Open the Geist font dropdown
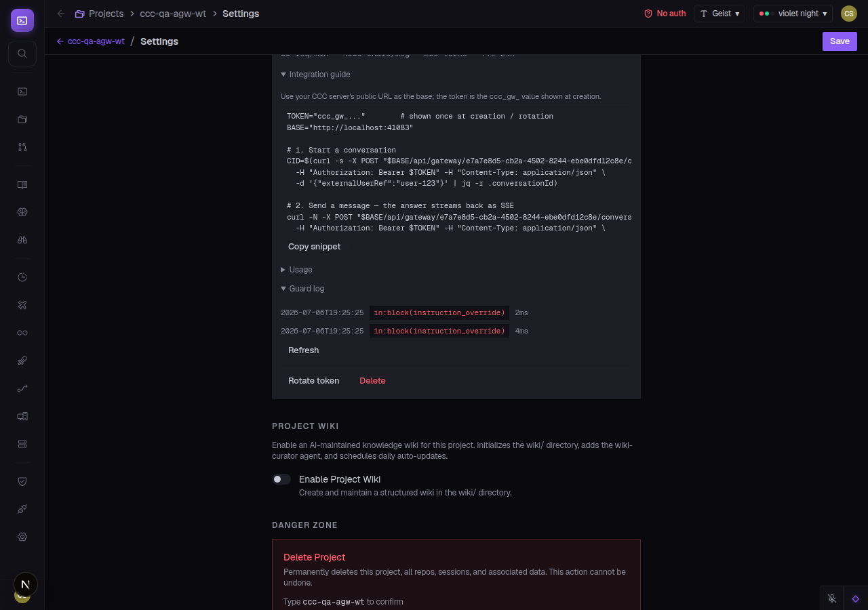The width and height of the screenshot is (868, 610). [719, 14]
